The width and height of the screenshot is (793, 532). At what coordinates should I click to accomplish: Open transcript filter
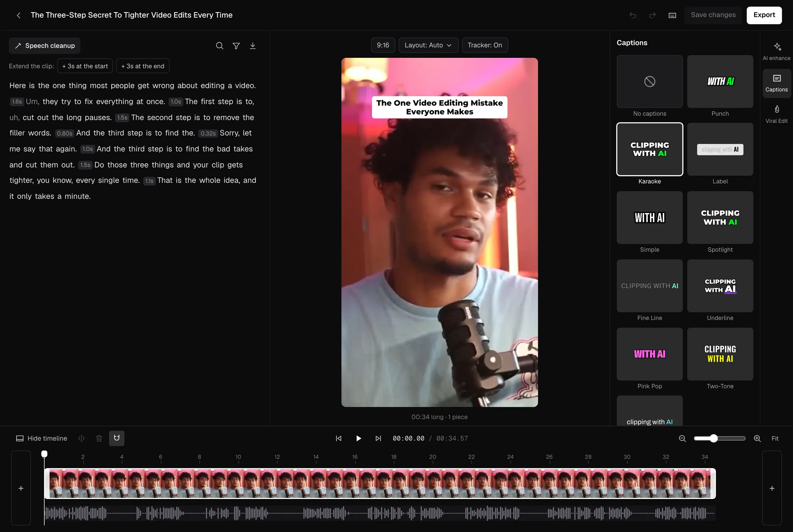point(236,46)
